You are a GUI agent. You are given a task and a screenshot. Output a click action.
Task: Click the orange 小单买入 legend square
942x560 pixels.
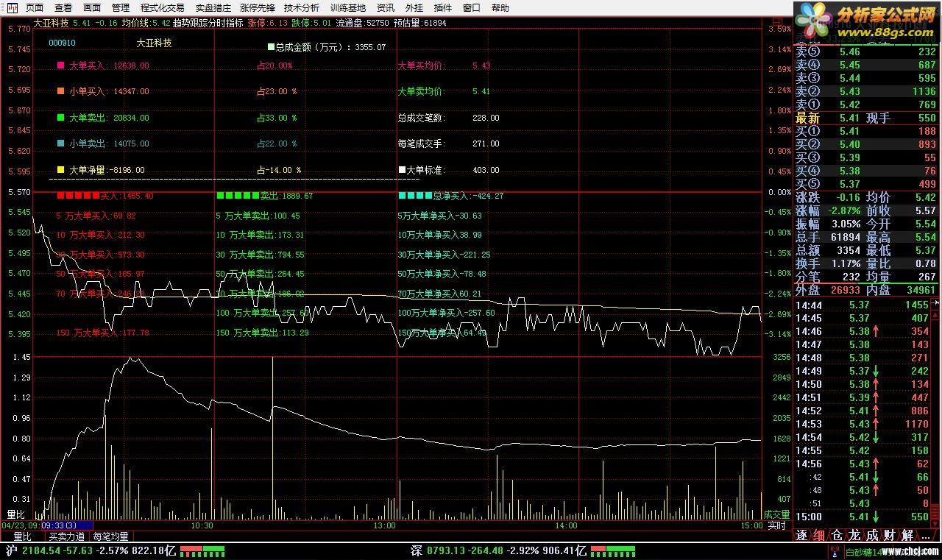[60, 91]
